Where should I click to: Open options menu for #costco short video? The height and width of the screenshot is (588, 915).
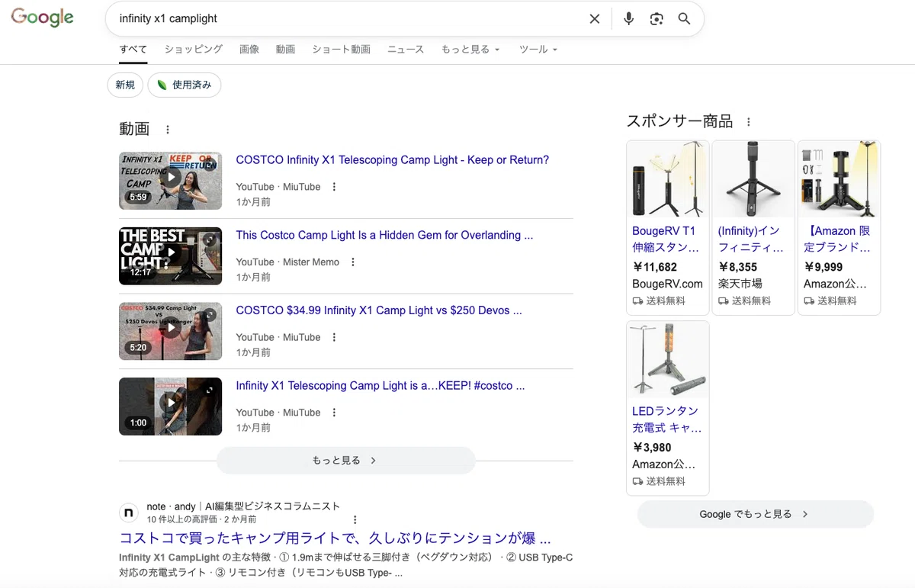[334, 413]
